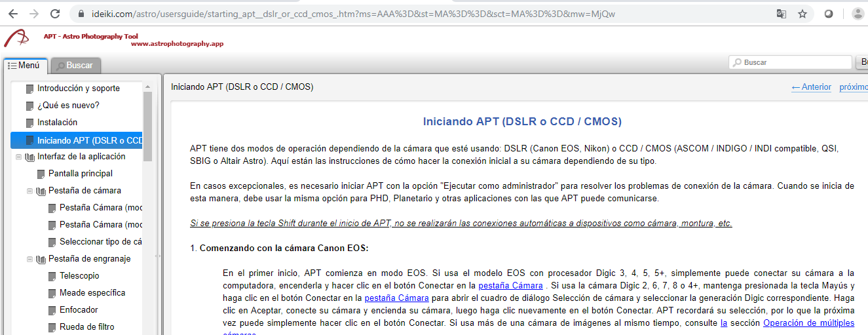Screen dimensions: 868x335
Task: Click page icon next to Enfocador
Action: [51, 310]
